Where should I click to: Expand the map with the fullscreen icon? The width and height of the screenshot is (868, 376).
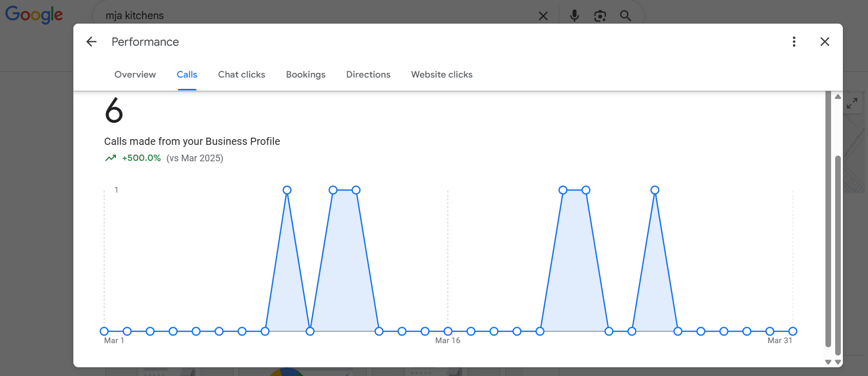852,103
